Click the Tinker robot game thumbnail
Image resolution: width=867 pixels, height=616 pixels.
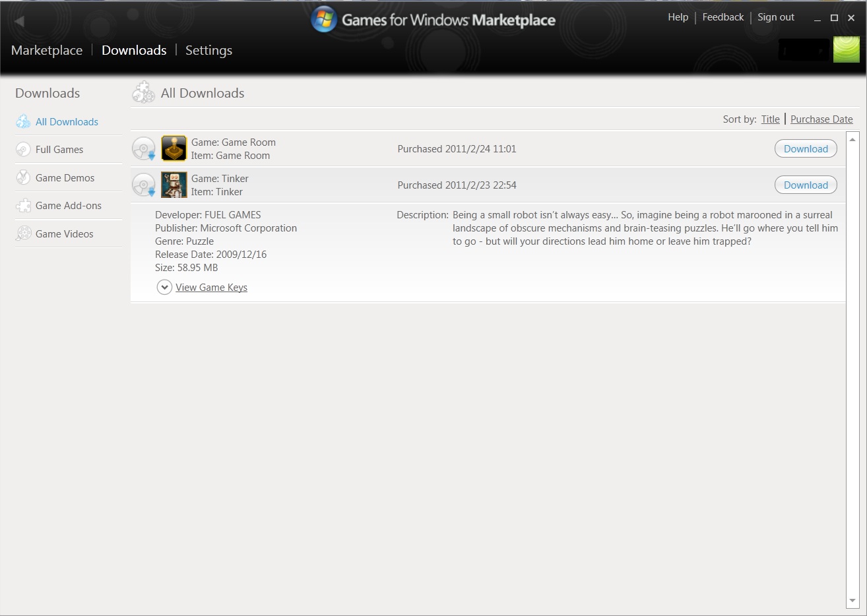174,185
